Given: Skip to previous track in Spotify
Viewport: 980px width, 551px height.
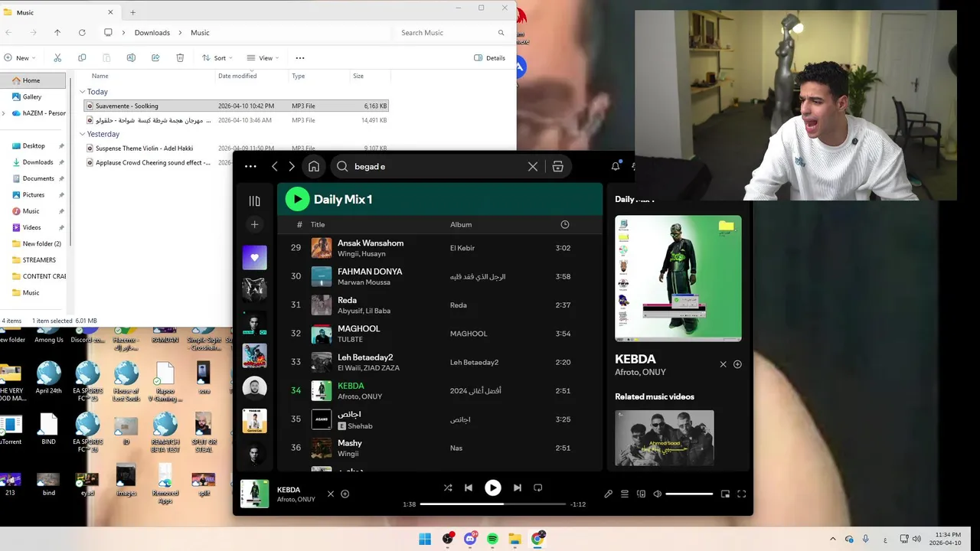Looking at the screenshot, I should pyautogui.click(x=469, y=487).
